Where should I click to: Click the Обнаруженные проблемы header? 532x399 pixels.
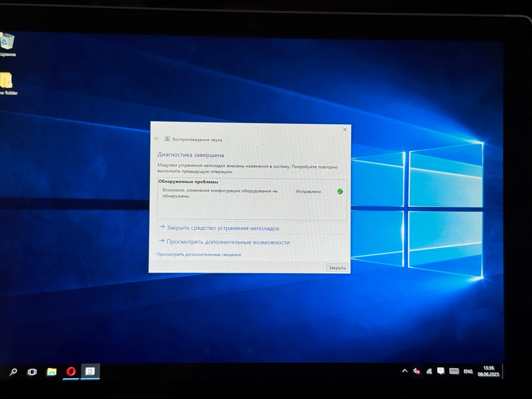pos(188,181)
